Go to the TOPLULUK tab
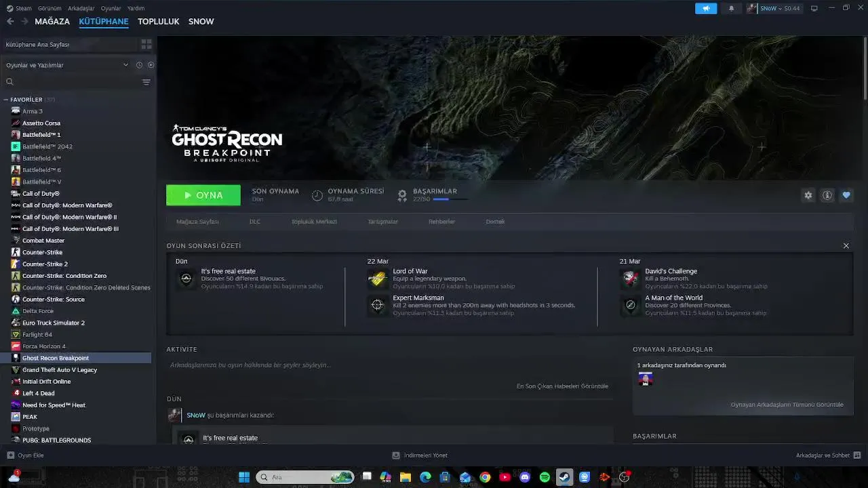868x488 pixels. point(158,21)
